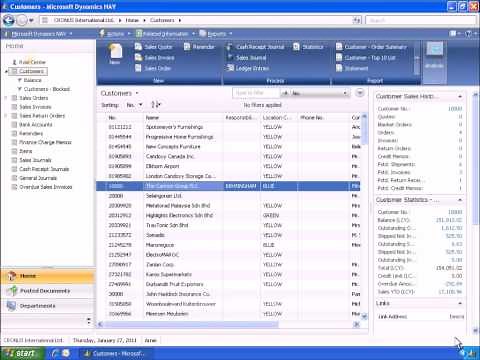The image size is (480, 360).
Task: Collapse the Customer Sales History FactBox
Action: click(460, 97)
